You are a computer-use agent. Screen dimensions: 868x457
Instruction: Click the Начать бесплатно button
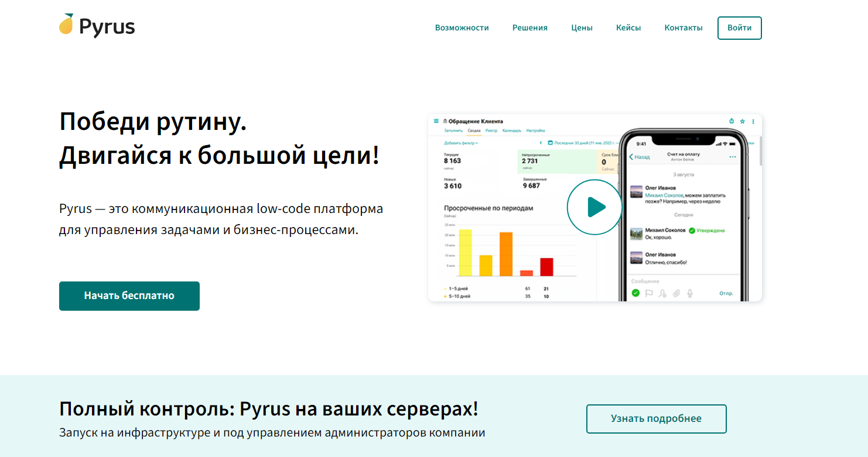point(129,296)
